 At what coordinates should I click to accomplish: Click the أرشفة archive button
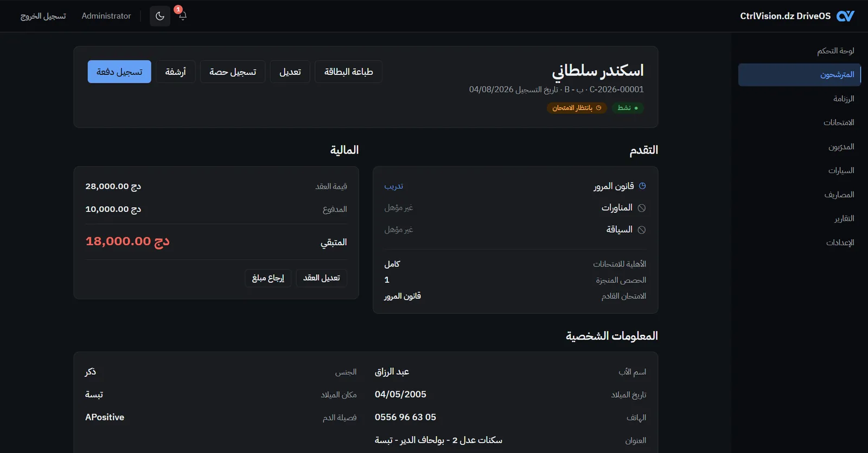tap(176, 72)
